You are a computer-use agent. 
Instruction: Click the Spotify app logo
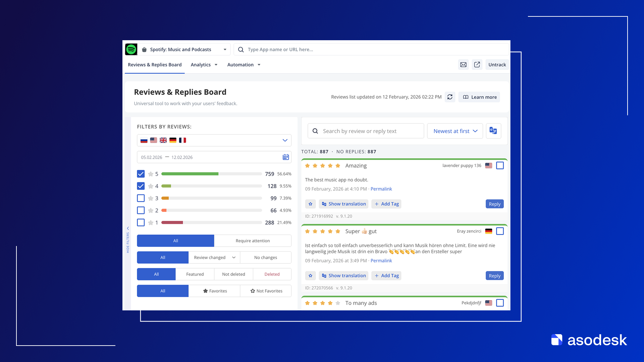[x=131, y=49]
